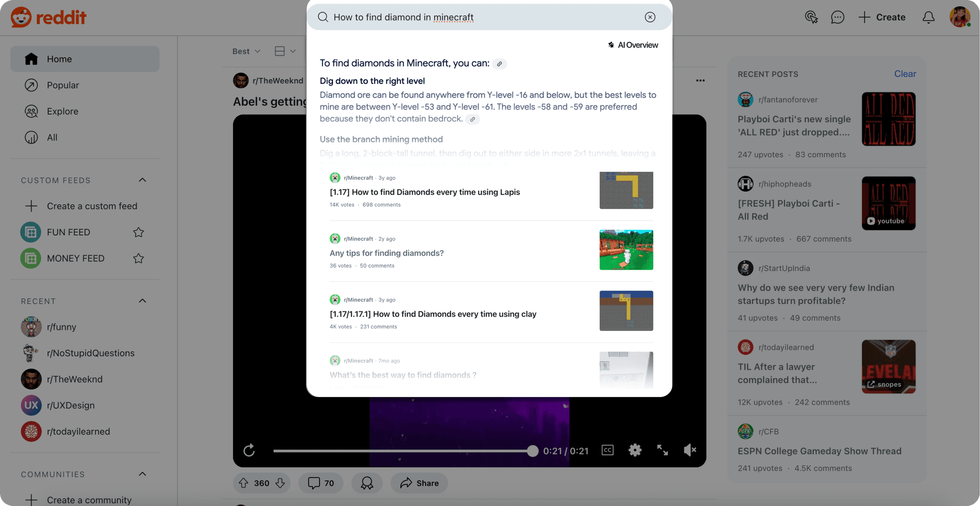Replay the video with the reload icon

click(x=249, y=451)
